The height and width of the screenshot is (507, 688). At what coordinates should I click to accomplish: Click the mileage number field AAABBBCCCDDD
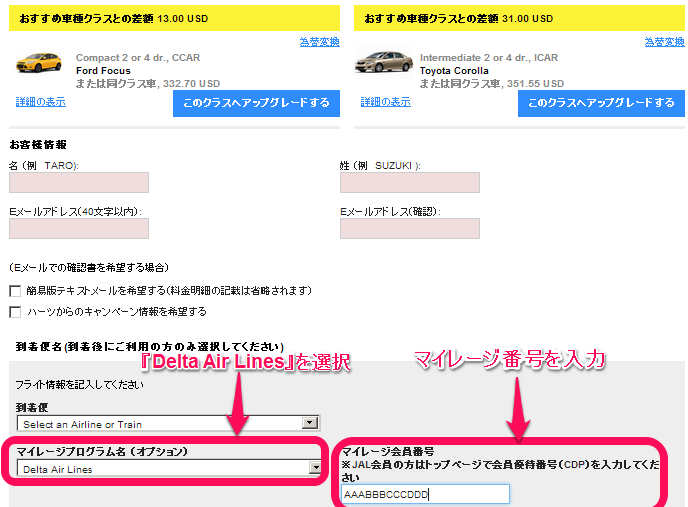coord(425,494)
